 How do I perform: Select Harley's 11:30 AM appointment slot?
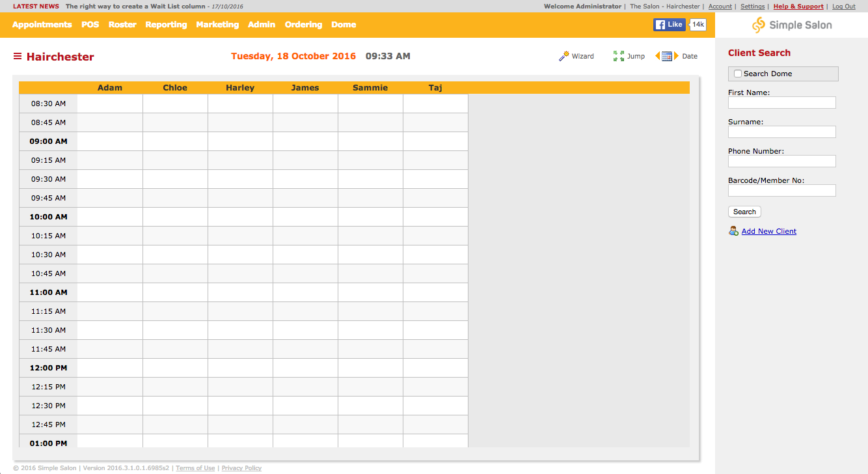(240, 330)
